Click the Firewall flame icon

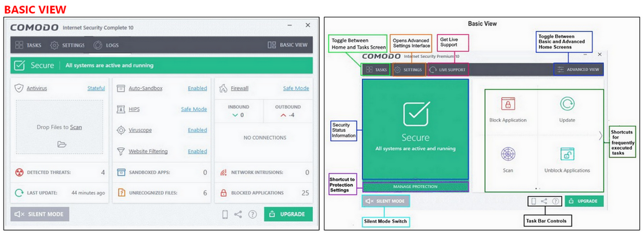point(223,88)
